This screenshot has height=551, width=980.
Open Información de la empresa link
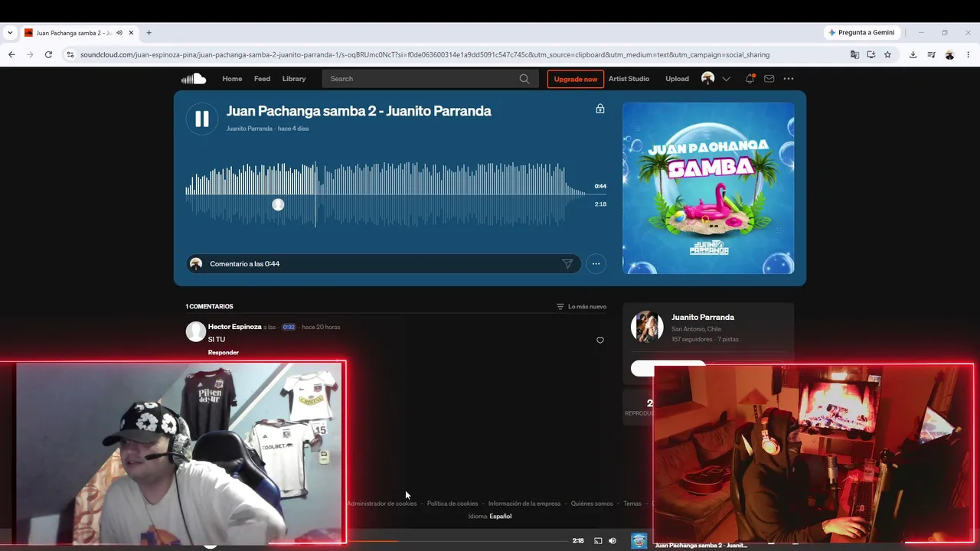(x=524, y=504)
